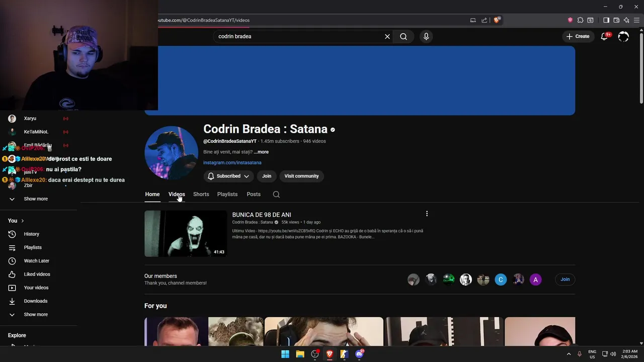Play the BUNICA DE 98 DE ANI thumbnail
Screen dimensions: 644x362
(x=186, y=234)
